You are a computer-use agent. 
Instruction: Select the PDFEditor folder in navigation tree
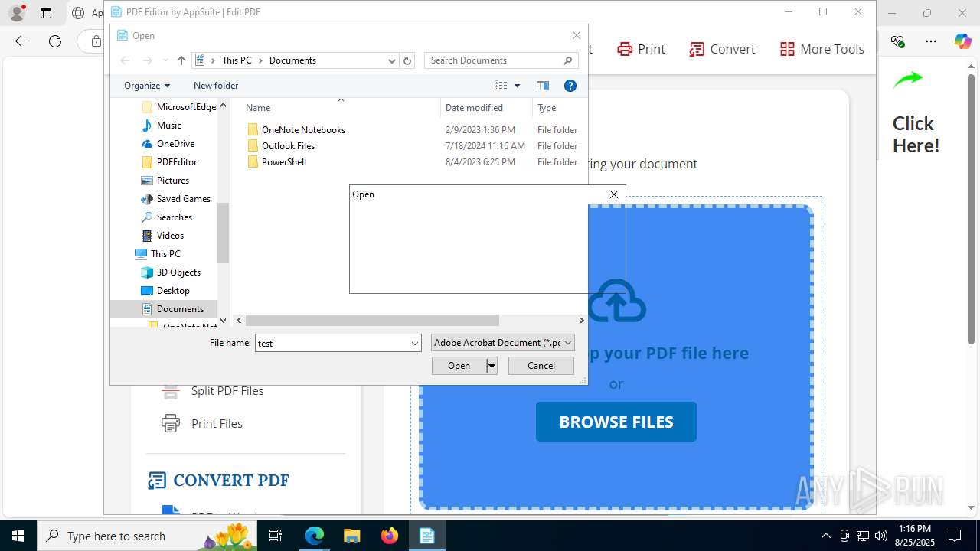177,162
